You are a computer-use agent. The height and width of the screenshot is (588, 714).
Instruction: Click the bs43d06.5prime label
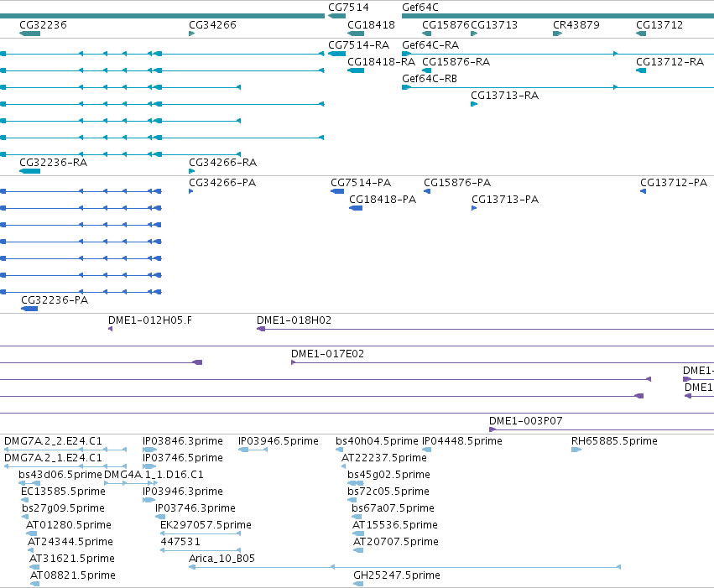(60, 475)
